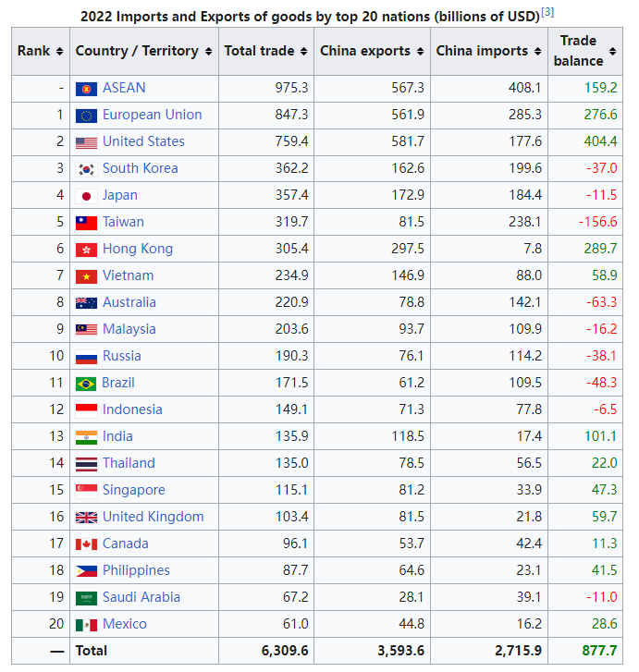The height and width of the screenshot is (672, 639).
Task: Click the ASEAN flag icon
Action: pyautogui.click(x=86, y=89)
